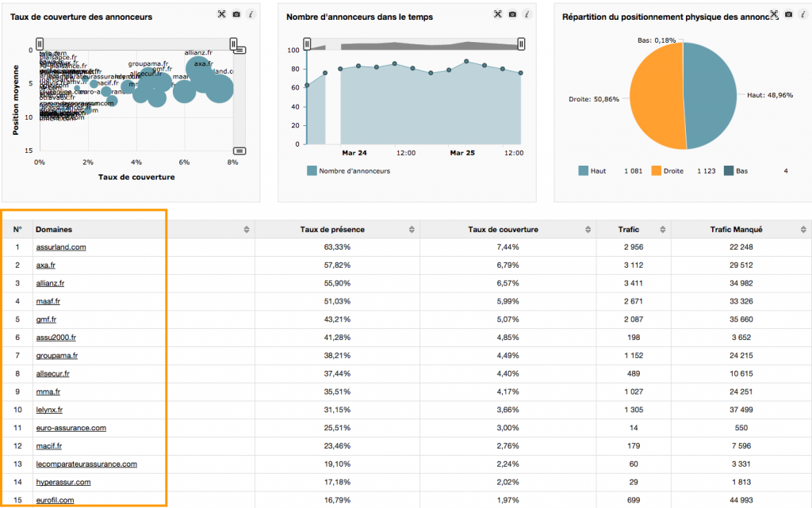This screenshot has width=812, height=508.
Task: Open the eurofil.com domain link
Action: 55,500
